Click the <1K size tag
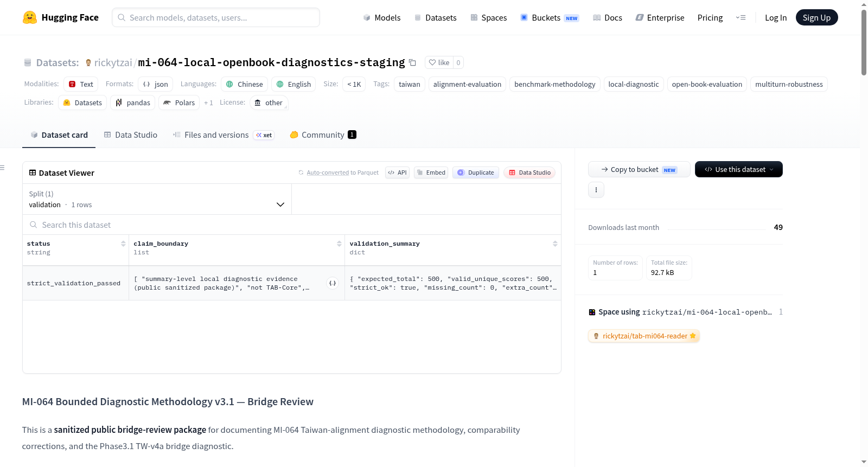 [x=354, y=84]
